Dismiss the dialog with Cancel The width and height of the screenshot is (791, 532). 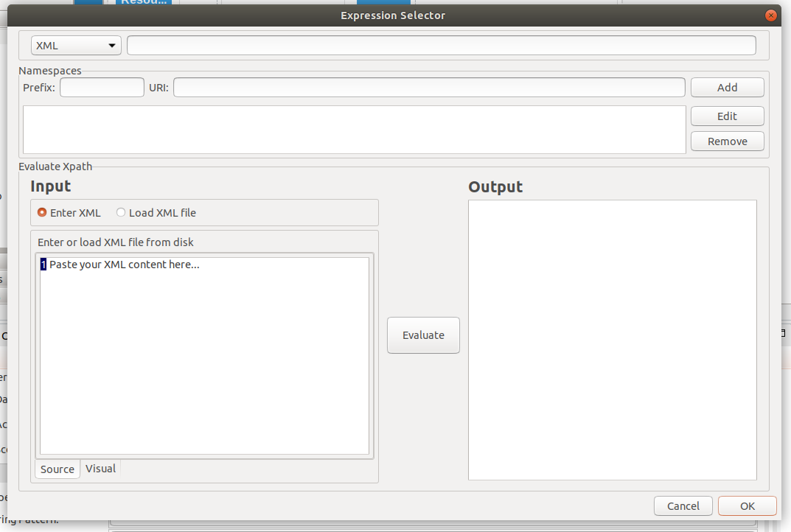(x=683, y=505)
